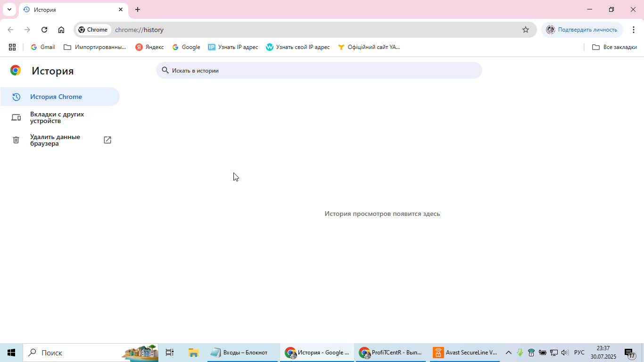Screen dimensions: 644x362
Task: Show hidden tray icons chevron
Action: [509, 353]
